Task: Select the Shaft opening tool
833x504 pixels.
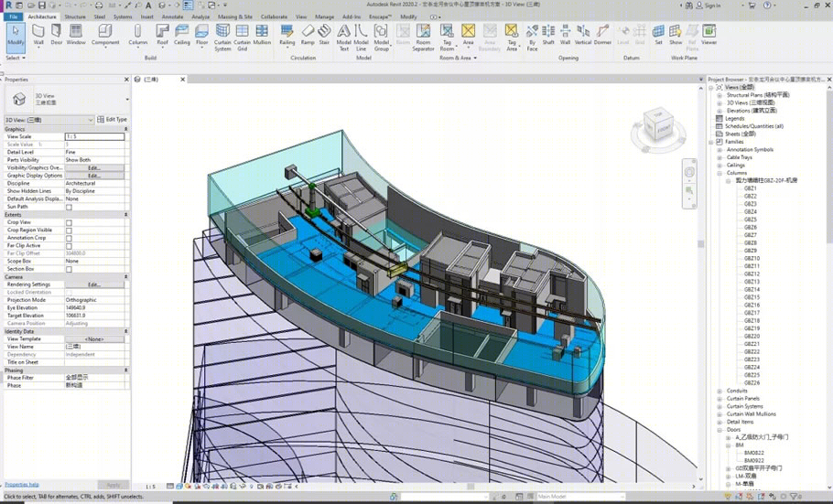Action: [548, 36]
